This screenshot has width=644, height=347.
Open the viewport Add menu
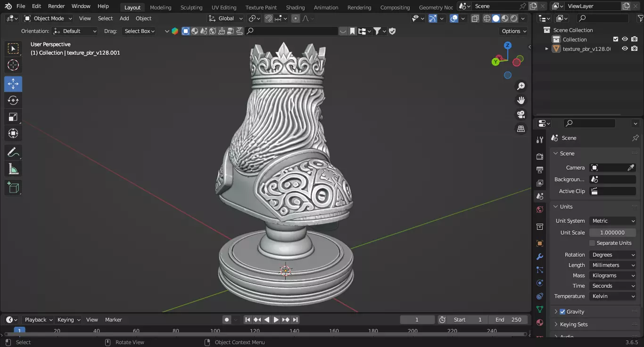click(124, 18)
